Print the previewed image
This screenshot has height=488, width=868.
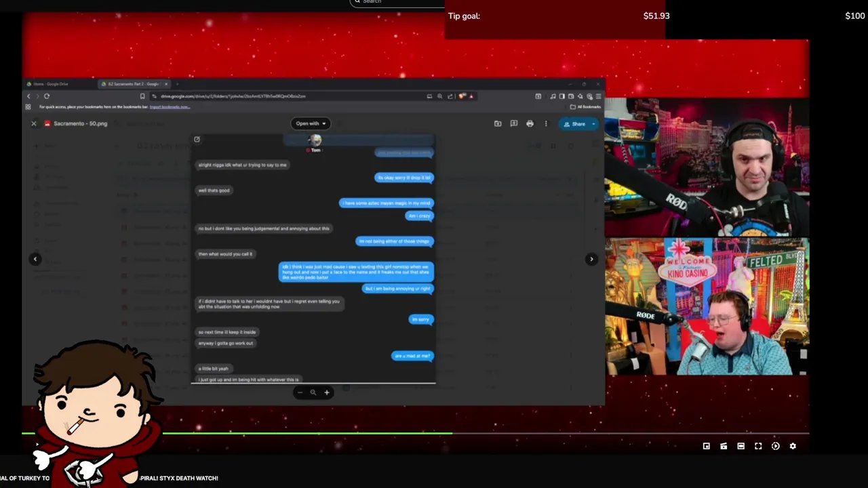[530, 123]
